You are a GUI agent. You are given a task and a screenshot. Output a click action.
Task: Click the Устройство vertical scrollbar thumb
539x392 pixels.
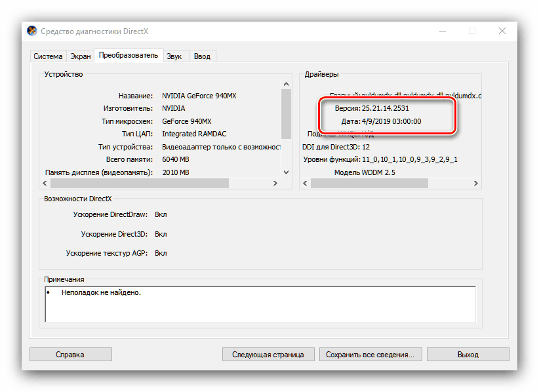pos(286,114)
